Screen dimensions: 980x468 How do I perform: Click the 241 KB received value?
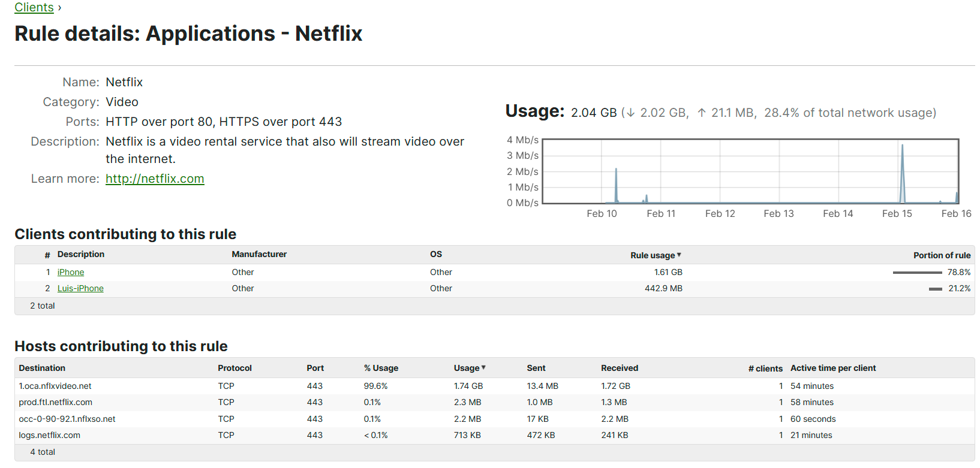click(615, 435)
